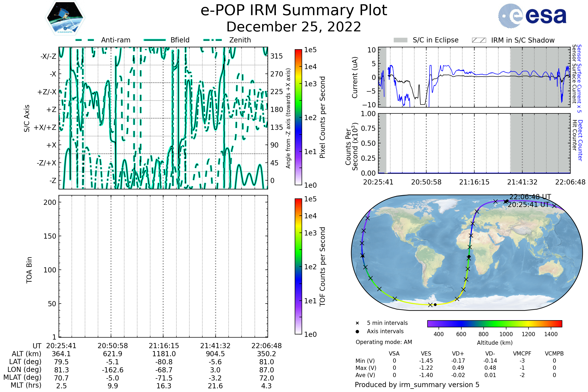Click the Altitude colorbar gradient
This screenshot has height=392, width=588.
pos(494,323)
